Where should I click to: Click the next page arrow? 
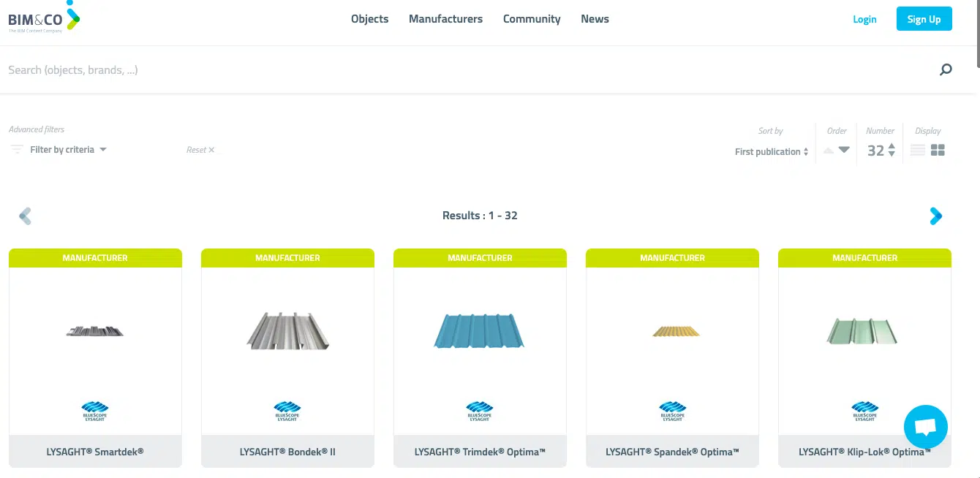936,216
